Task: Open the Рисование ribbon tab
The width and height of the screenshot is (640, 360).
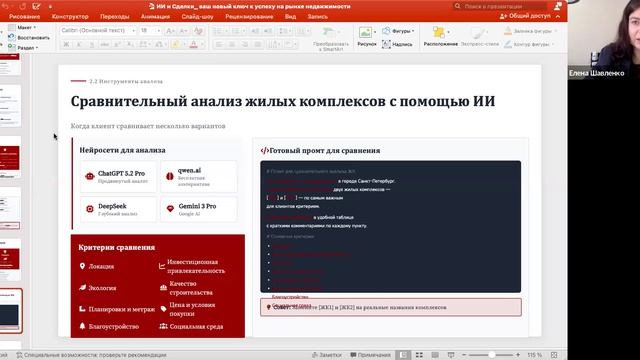Action: [24, 17]
